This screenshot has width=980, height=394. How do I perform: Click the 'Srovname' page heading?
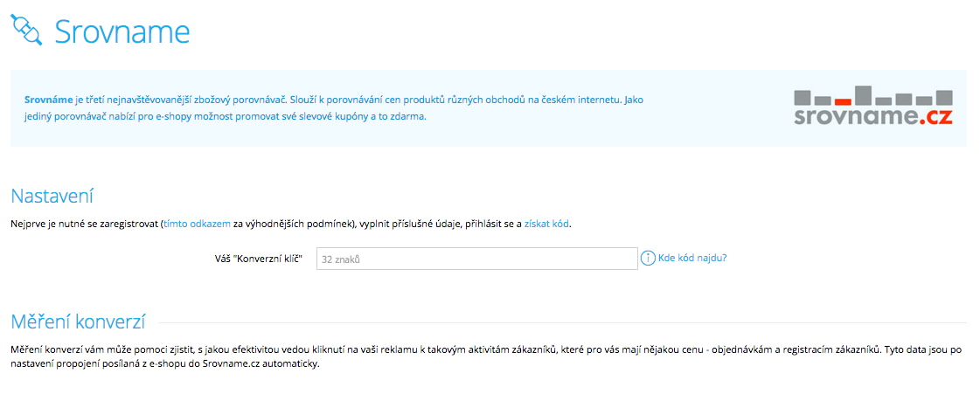pyautogui.click(x=122, y=31)
